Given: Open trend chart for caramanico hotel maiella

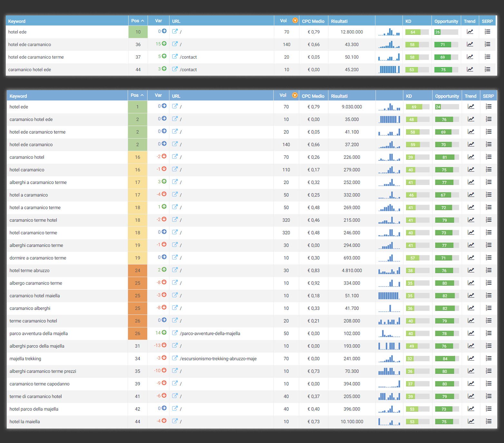Looking at the screenshot, I should click(471, 295).
